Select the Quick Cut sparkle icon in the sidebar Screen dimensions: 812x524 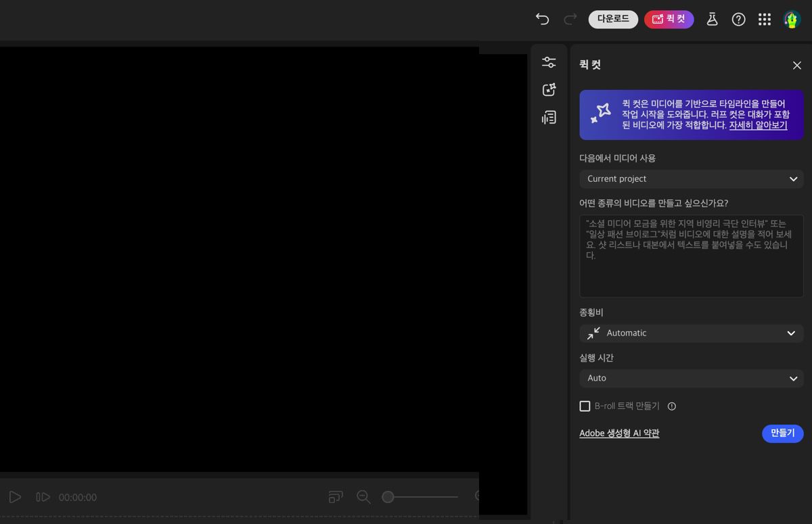click(549, 89)
